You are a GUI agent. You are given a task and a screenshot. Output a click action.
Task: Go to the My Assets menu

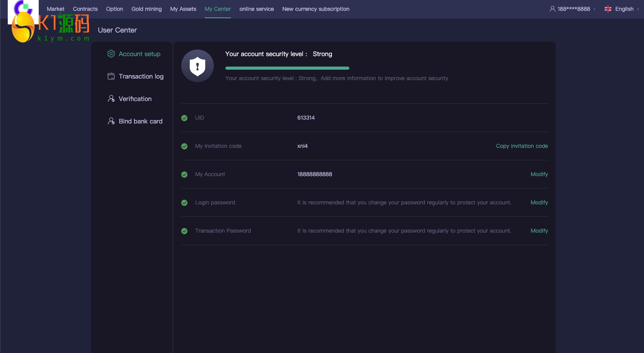click(183, 9)
